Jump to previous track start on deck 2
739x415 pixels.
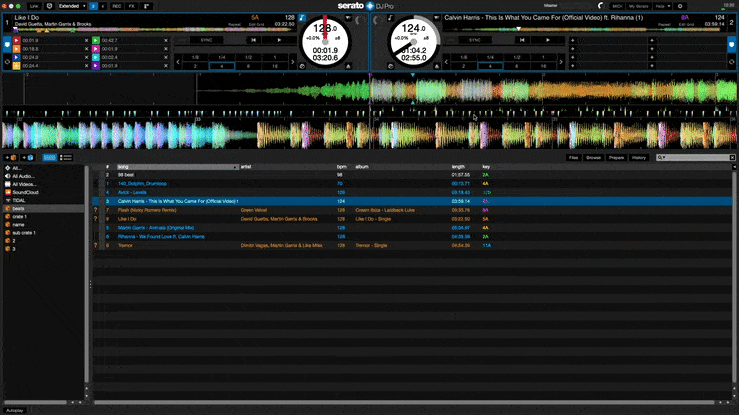[x=522, y=41]
